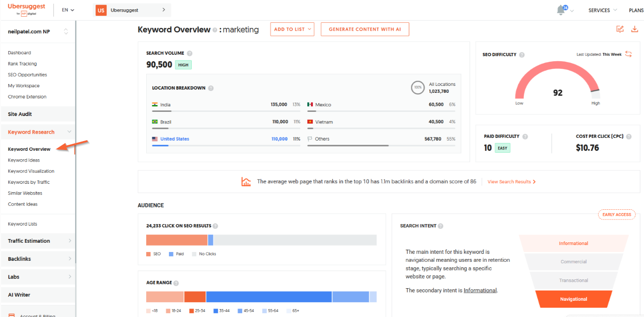Click the United States location link
The image size is (644, 317).
pos(174,139)
